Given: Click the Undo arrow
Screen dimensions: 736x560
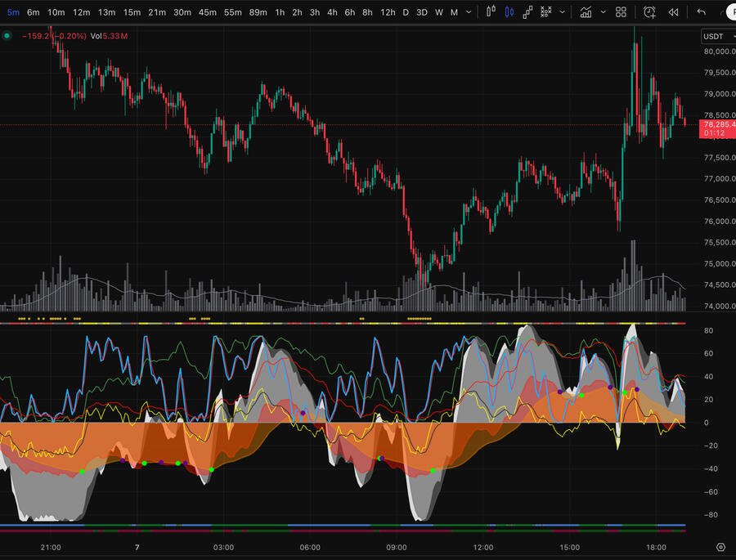Looking at the screenshot, I should pyautogui.click(x=702, y=12).
